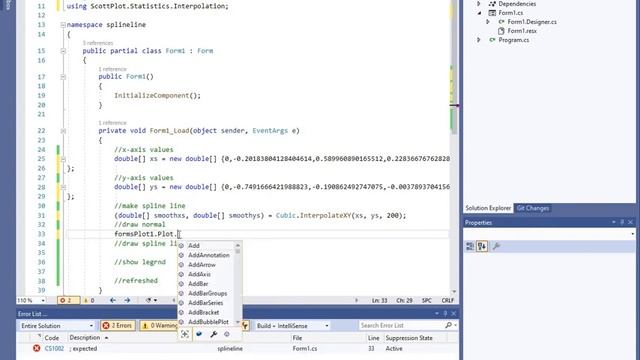Switch to Git Changes tab
Screen dimensions: 640x360
click(533, 208)
